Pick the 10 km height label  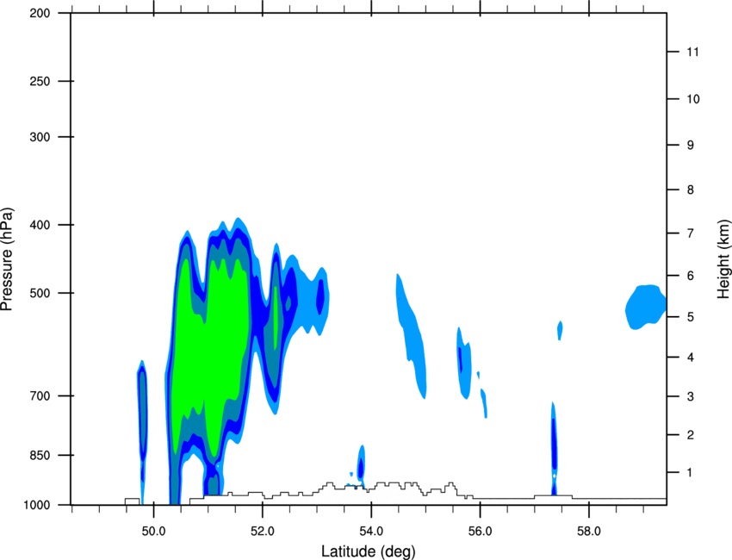[x=692, y=99]
